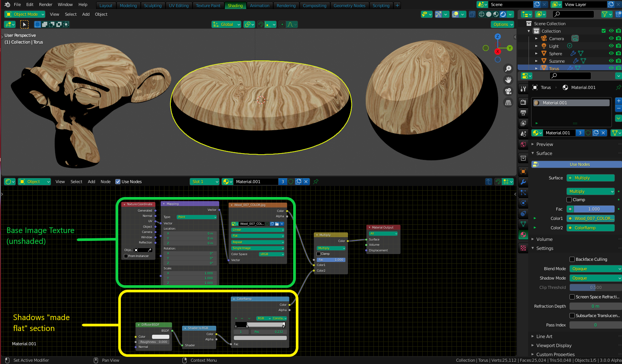
Task: Click the ColorRamp gradient bar
Action: (260, 325)
